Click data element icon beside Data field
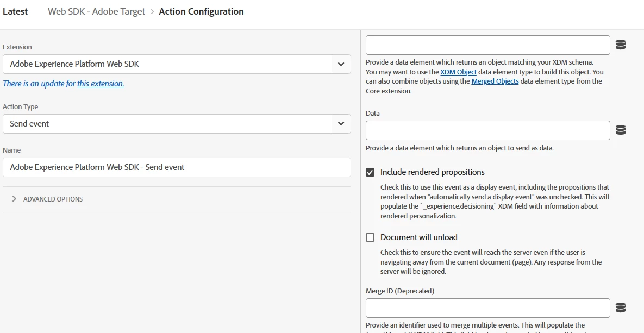644x333 pixels. click(x=621, y=130)
